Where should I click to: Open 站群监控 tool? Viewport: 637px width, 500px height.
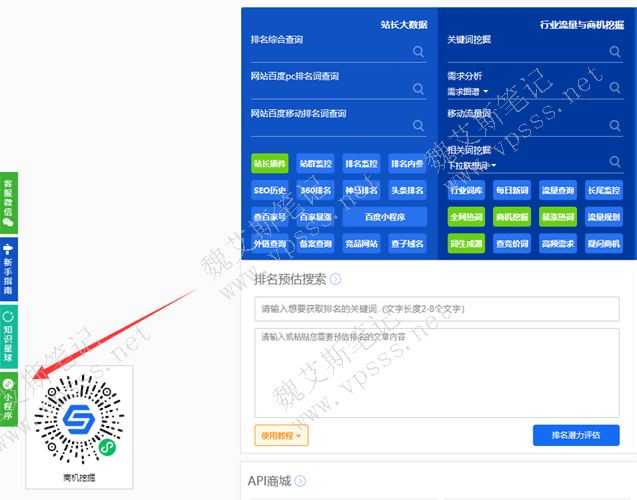click(x=316, y=164)
